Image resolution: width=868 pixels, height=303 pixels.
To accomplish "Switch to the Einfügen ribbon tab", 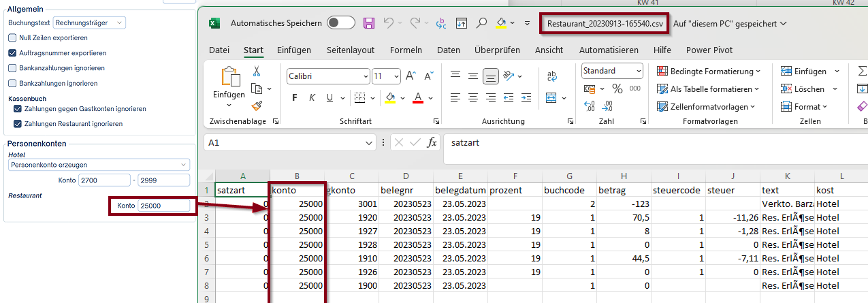I will pos(294,50).
